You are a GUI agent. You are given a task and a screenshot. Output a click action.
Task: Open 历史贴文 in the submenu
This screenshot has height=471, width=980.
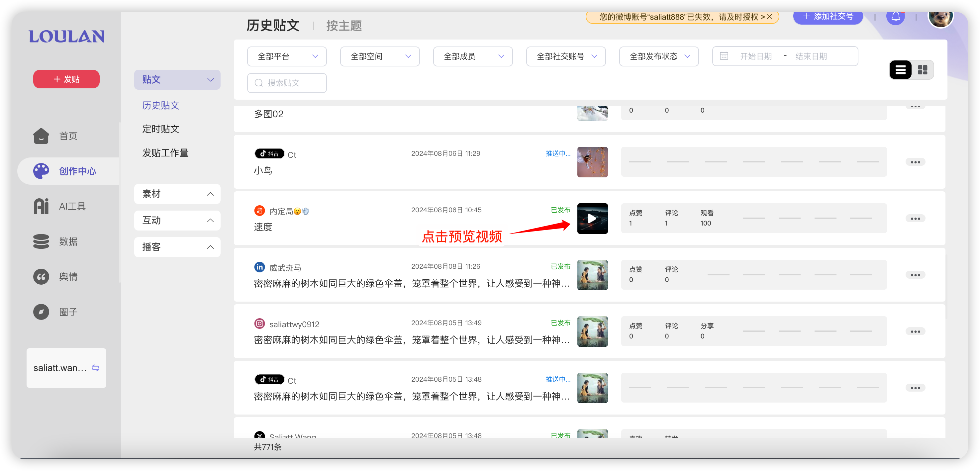[x=160, y=105]
